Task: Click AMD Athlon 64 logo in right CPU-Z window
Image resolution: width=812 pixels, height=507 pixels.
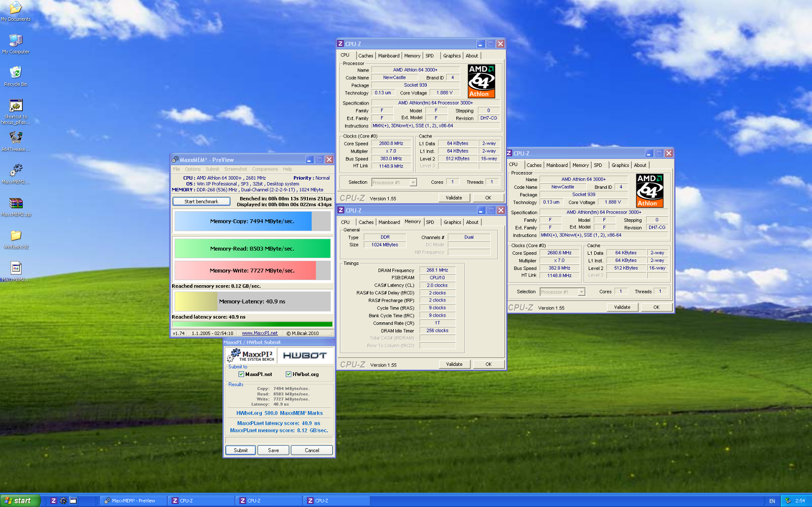Action: point(650,190)
